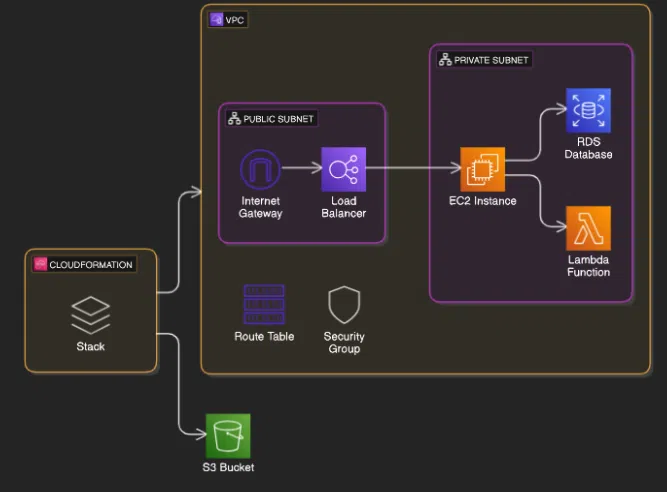Select the connector from EC2 to Lambda Function
Viewport: 667px width, 492px height.
[540, 200]
